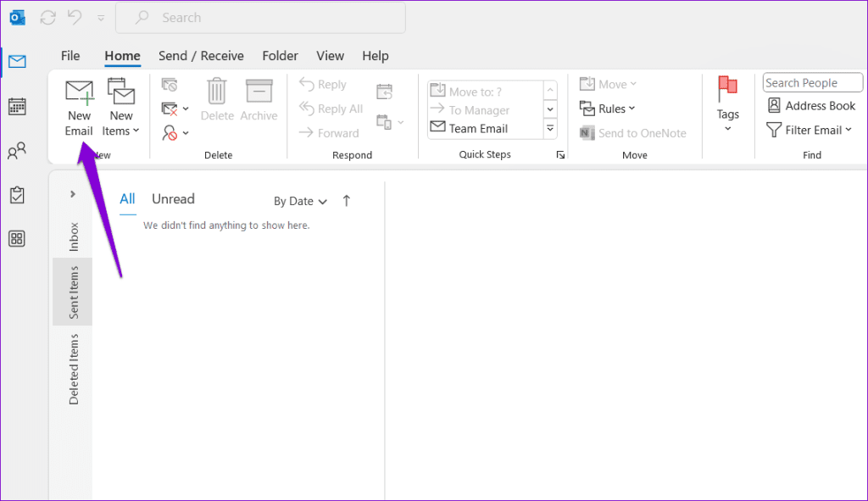Open the People contacts icon
The width and height of the screenshot is (868, 501).
[x=17, y=152]
